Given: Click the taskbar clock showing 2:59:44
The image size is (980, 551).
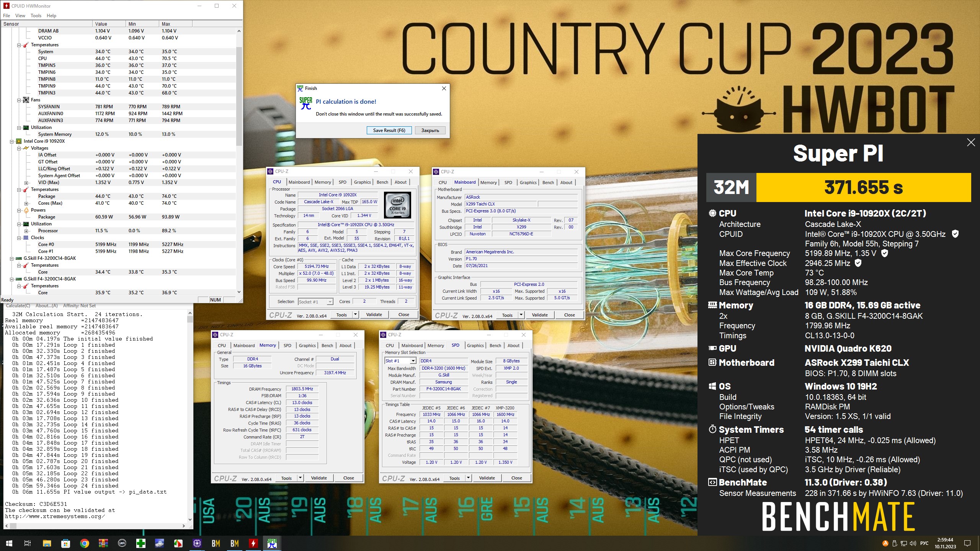Looking at the screenshot, I should (945, 543).
